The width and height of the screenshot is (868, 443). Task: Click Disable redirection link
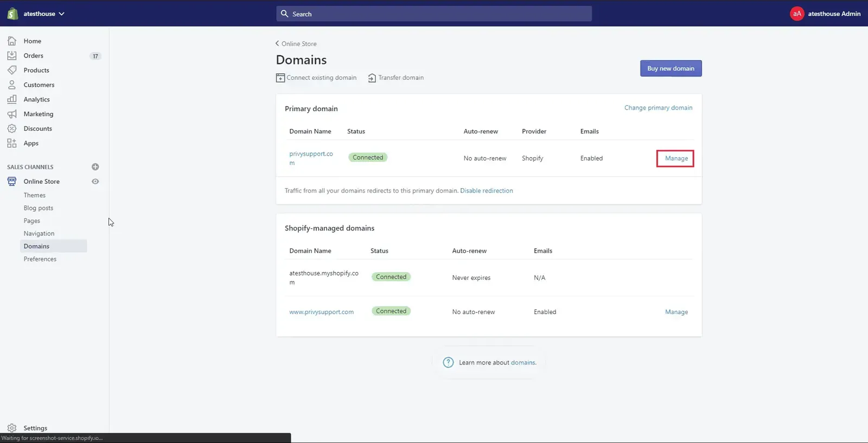[487, 191]
